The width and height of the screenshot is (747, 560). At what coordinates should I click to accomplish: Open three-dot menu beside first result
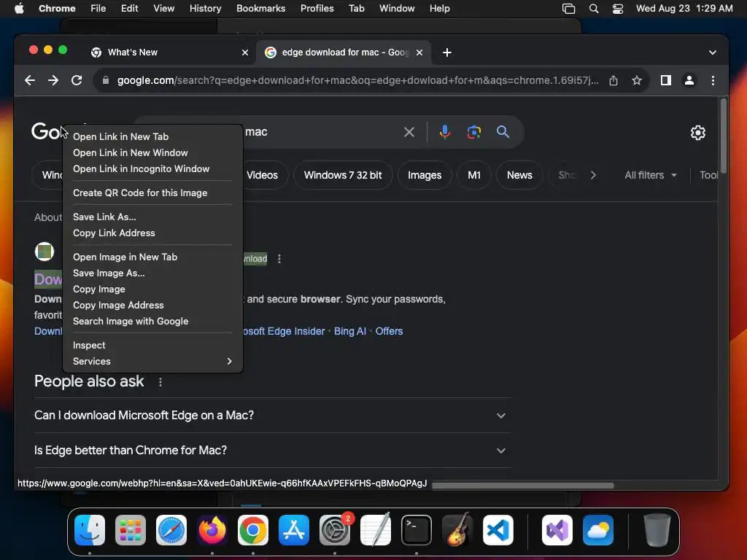[279, 259]
